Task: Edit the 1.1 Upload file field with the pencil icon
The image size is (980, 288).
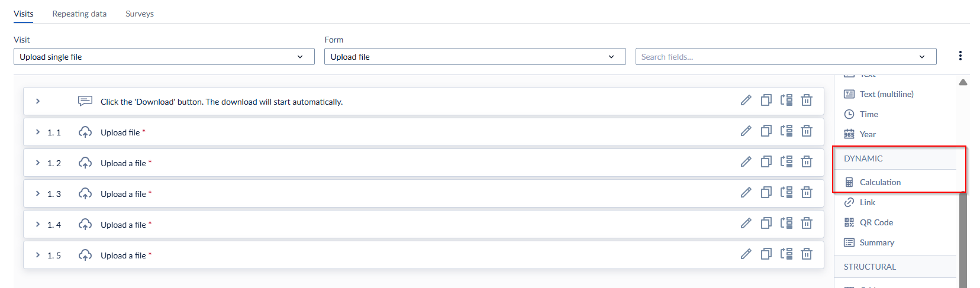Action: click(746, 131)
